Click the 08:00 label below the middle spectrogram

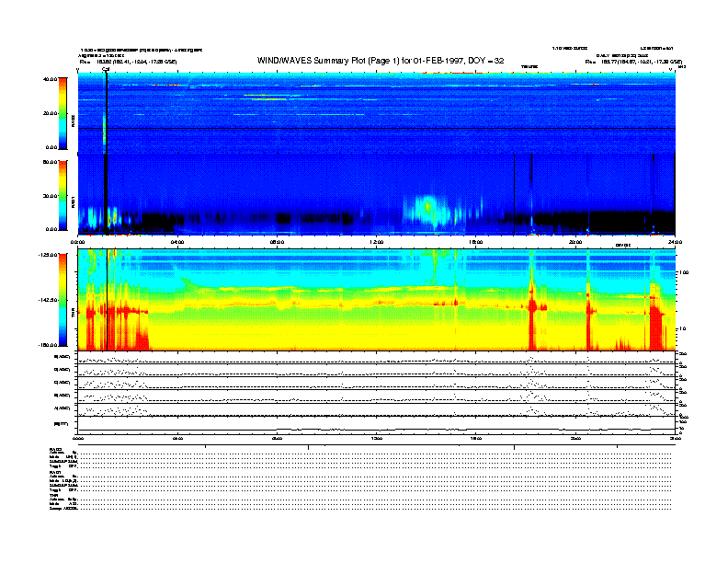(278, 242)
